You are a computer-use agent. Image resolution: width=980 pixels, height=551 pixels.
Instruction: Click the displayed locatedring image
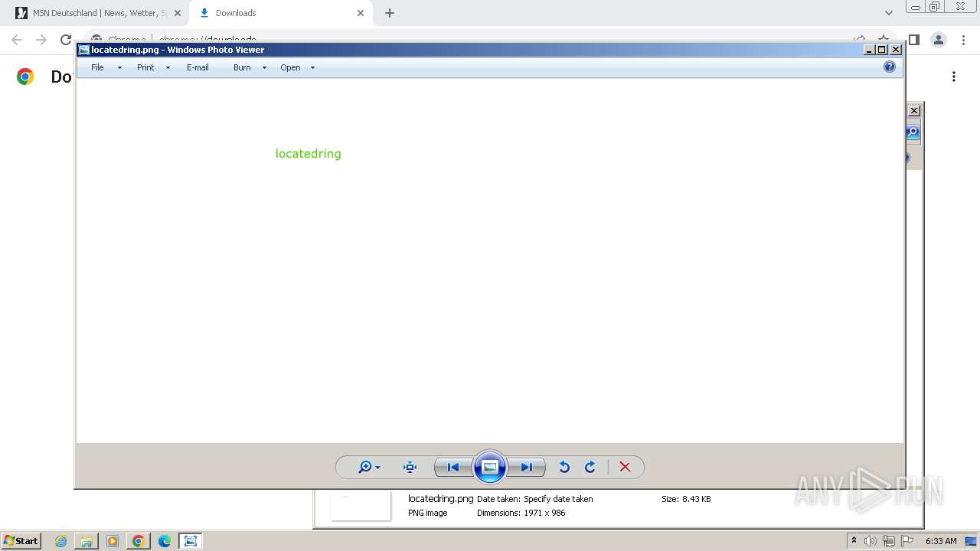tap(490, 260)
